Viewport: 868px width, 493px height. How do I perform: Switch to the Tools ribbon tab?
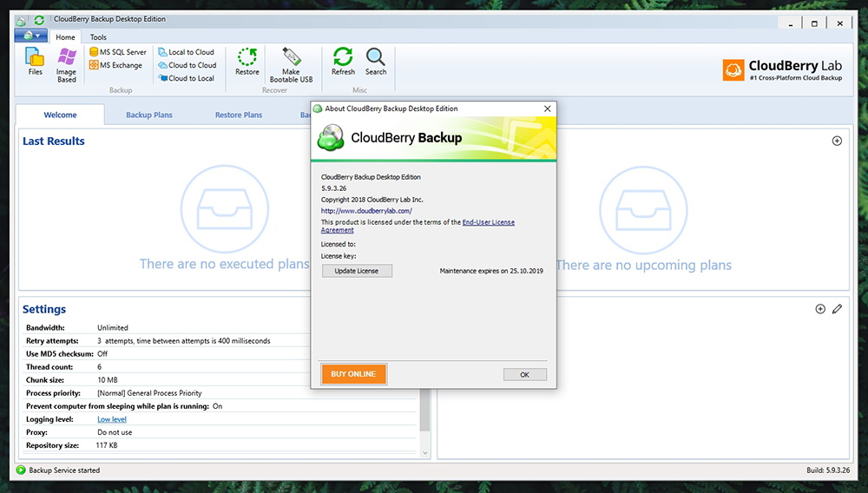tap(98, 37)
